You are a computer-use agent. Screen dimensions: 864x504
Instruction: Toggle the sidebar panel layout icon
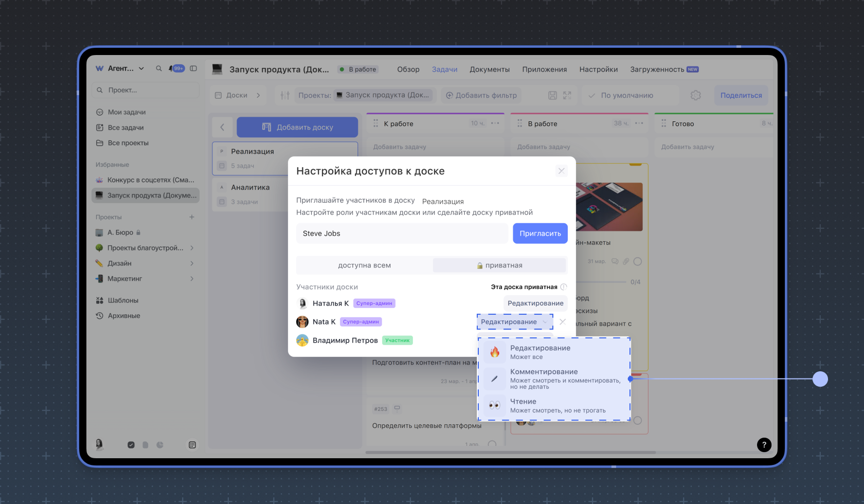point(193,68)
